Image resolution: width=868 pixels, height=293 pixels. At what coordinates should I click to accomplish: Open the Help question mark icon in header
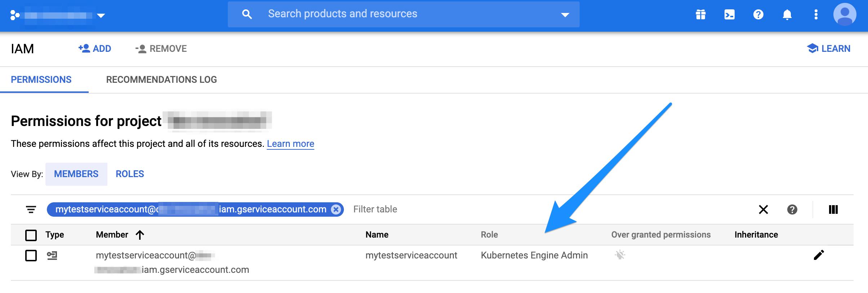(758, 15)
